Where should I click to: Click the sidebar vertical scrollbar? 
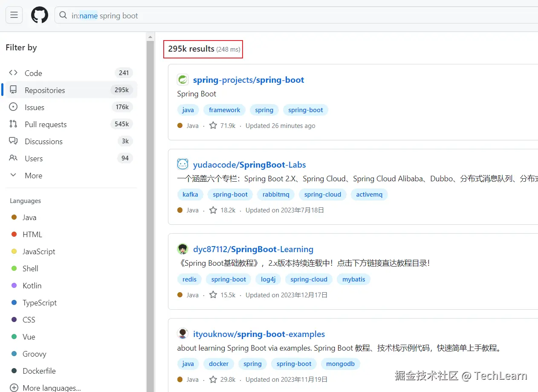pyautogui.click(x=150, y=216)
